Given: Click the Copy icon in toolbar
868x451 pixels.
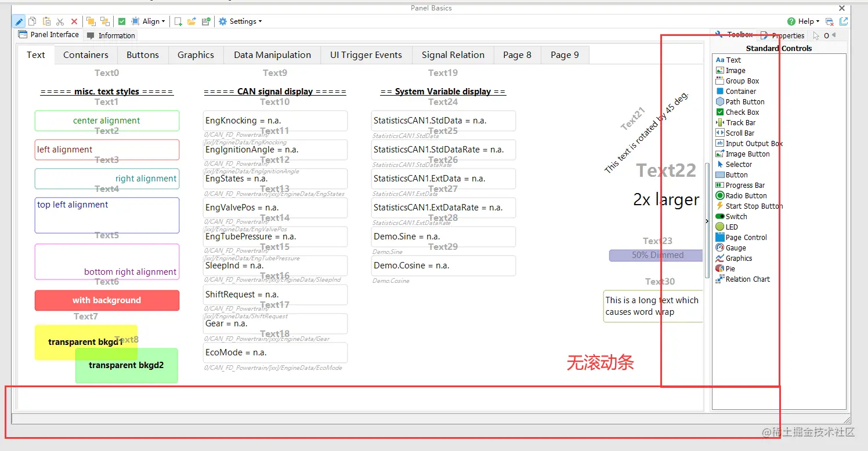Looking at the screenshot, I should point(32,21).
